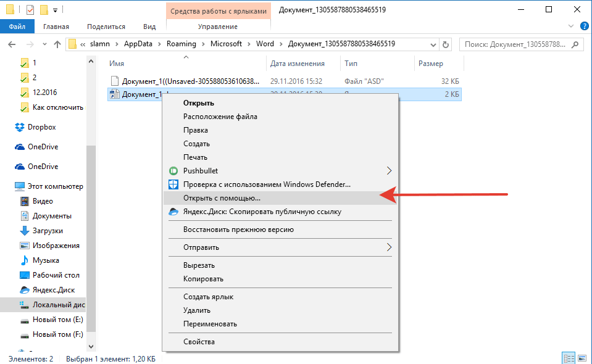Go back with the left arrow button
The width and height of the screenshot is (592, 364).
point(12,44)
